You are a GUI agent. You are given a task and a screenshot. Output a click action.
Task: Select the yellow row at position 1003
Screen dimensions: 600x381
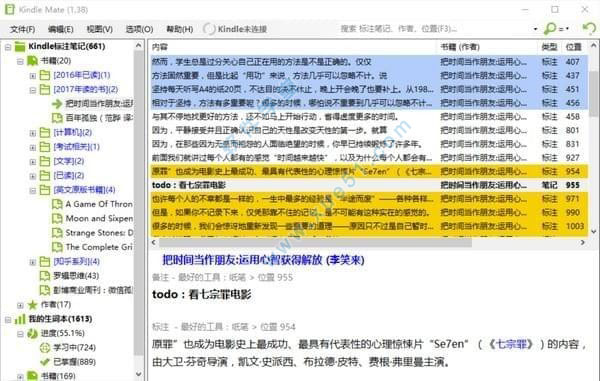click(369, 226)
